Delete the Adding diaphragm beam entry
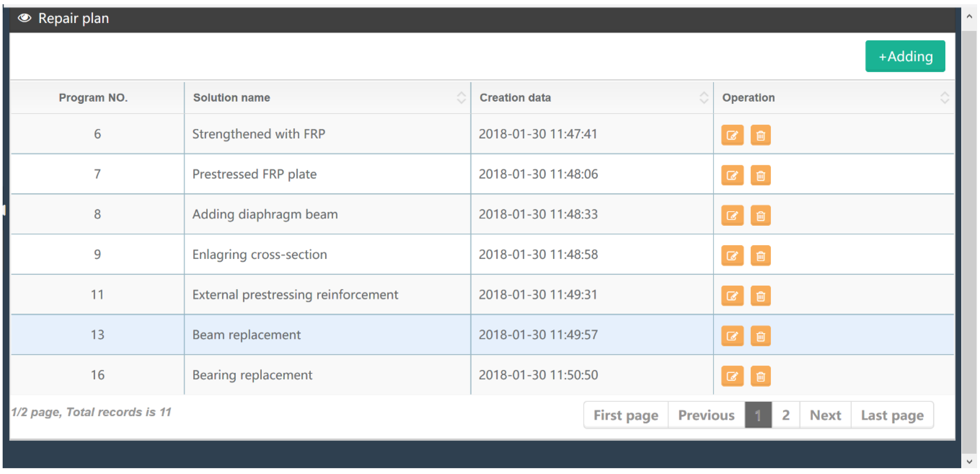Viewport: 980px width, 474px height. pos(760,215)
